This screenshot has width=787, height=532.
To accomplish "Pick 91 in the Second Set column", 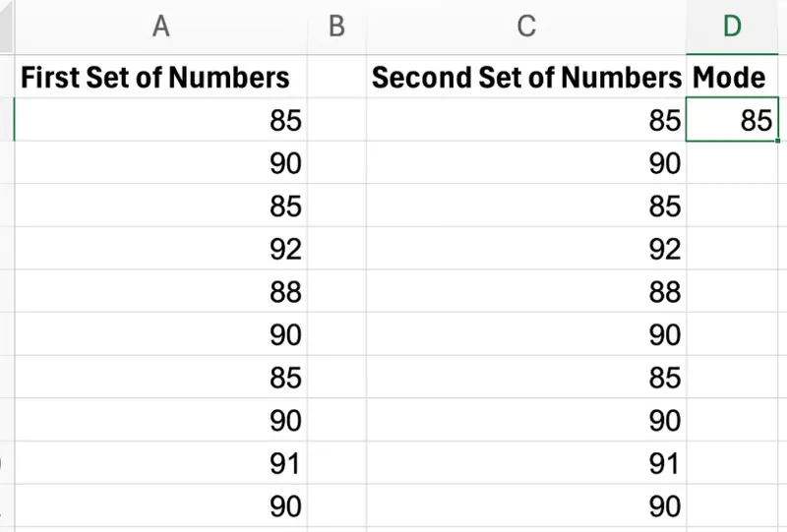I will coord(526,463).
